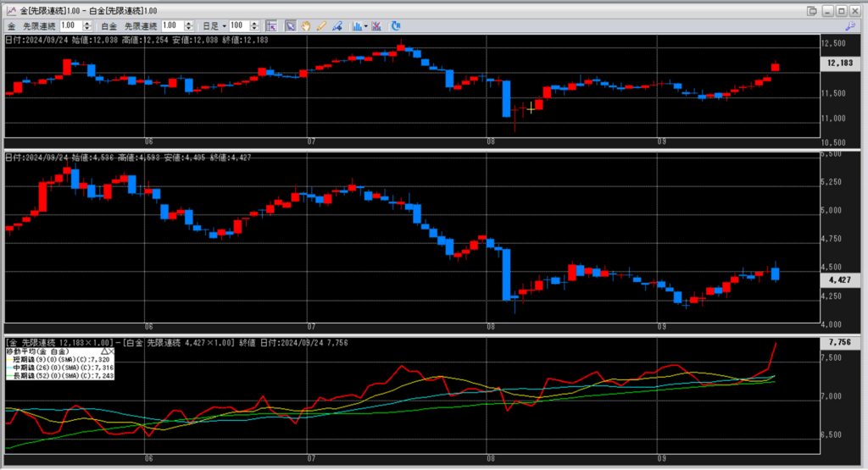Screen dimensions: 868x470
Task: Click the blue eraser drawing tool
Action: [337, 26]
